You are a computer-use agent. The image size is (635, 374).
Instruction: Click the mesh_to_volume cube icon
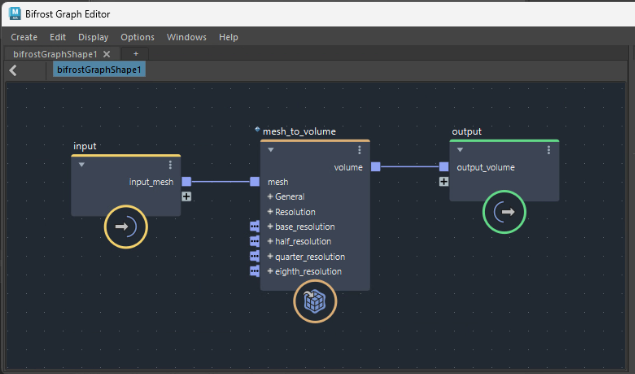(x=315, y=301)
